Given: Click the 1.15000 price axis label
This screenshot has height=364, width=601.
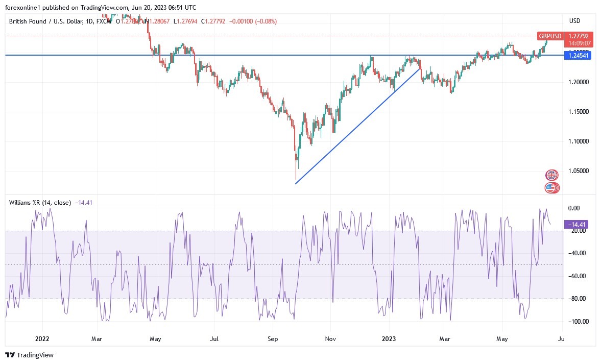Looking at the screenshot, I should point(578,111).
